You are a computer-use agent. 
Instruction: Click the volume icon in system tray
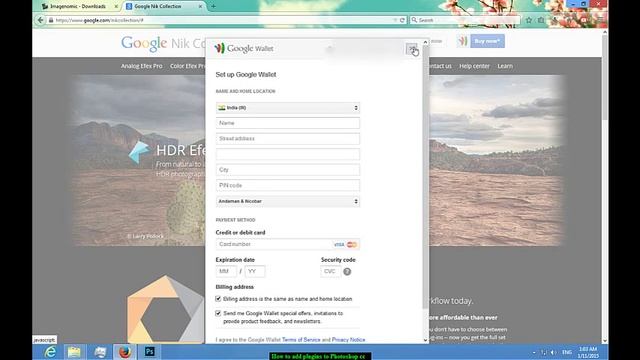553,352
